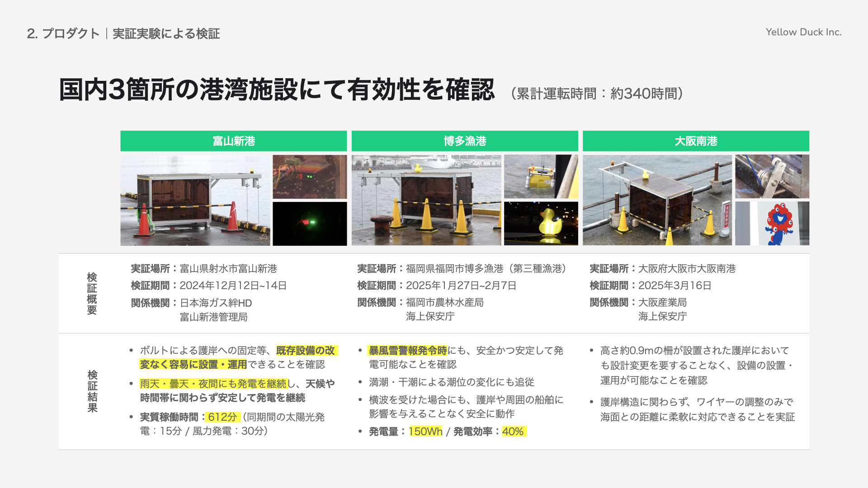Click the main slide title heading
Viewport: 868px width, 488px height.
(x=277, y=89)
